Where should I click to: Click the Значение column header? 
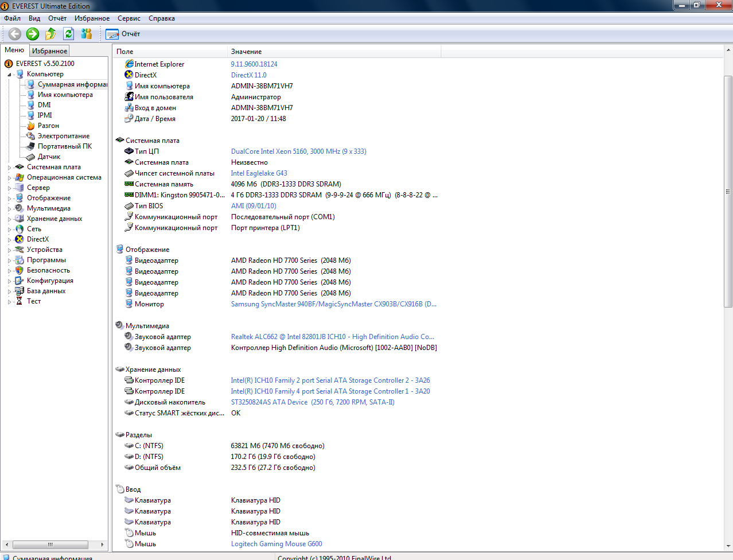coord(247,52)
